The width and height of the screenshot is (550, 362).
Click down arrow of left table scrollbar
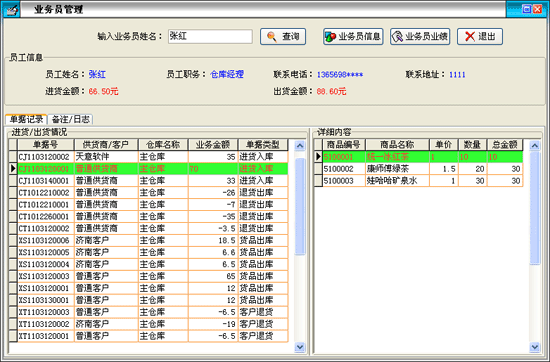(300, 347)
